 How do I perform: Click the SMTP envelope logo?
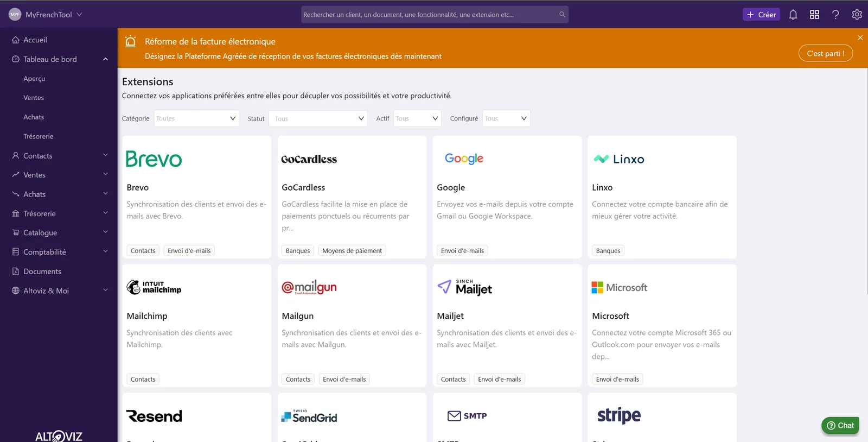(467, 416)
